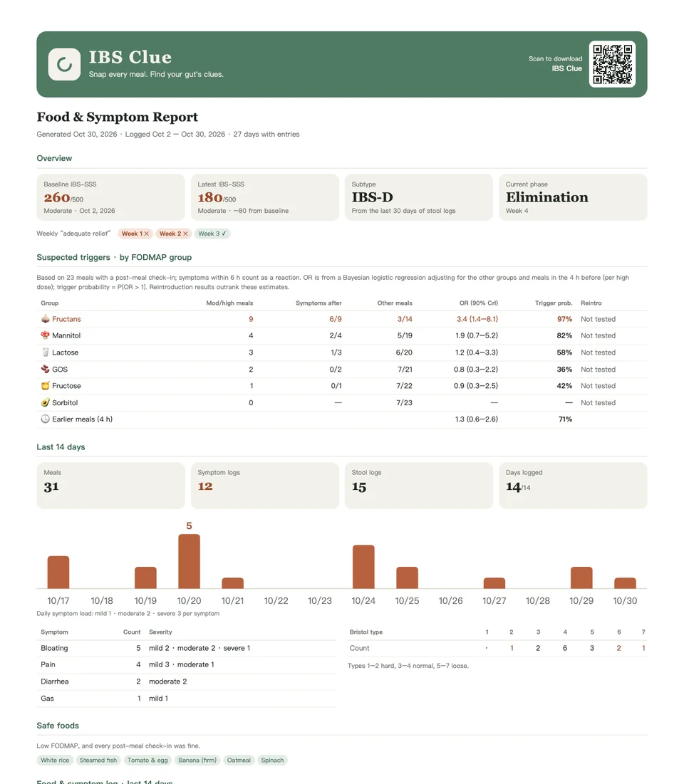Viewport: 684px width, 784px height.
Task: Open the Current phase Elimination card
Action: [x=573, y=197]
